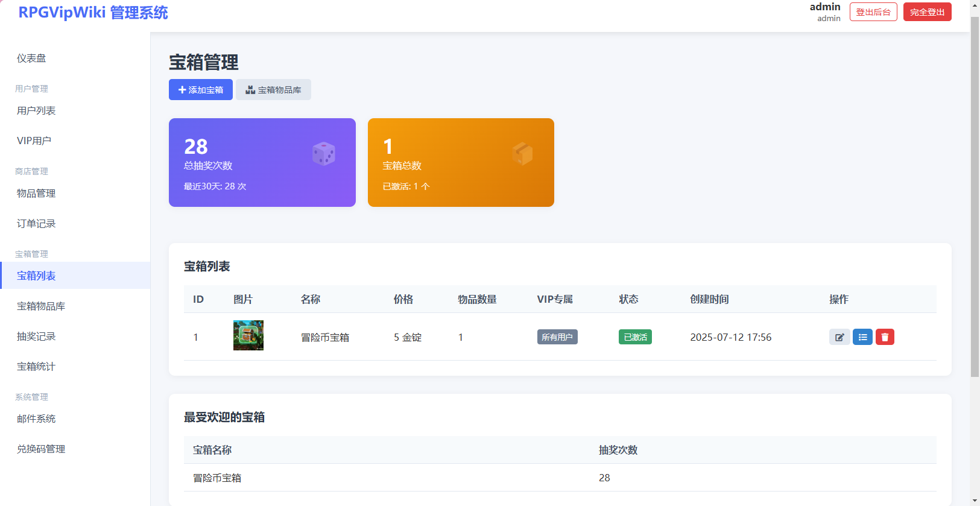Click the 冒险币宝箱 thumbnail image

(248, 335)
